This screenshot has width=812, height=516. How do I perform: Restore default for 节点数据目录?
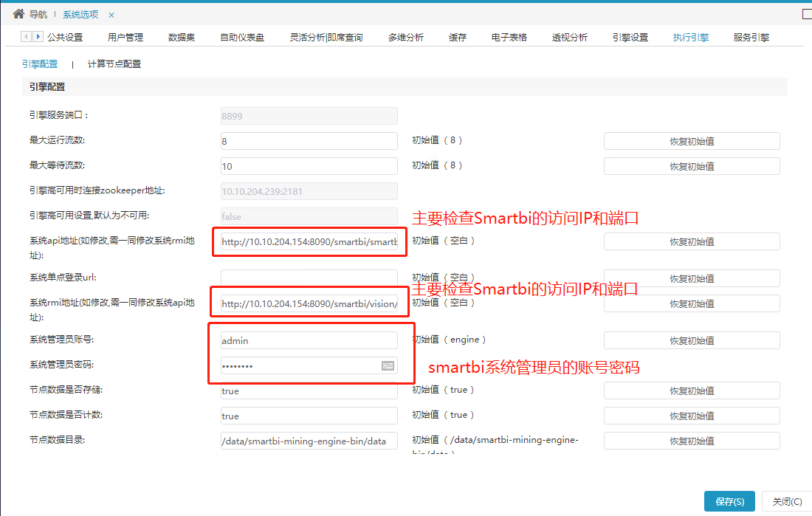tap(692, 441)
